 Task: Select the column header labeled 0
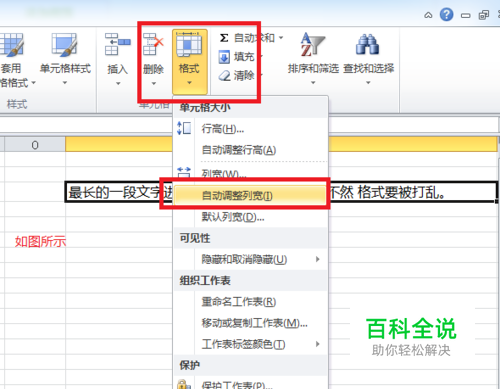[35, 145]
